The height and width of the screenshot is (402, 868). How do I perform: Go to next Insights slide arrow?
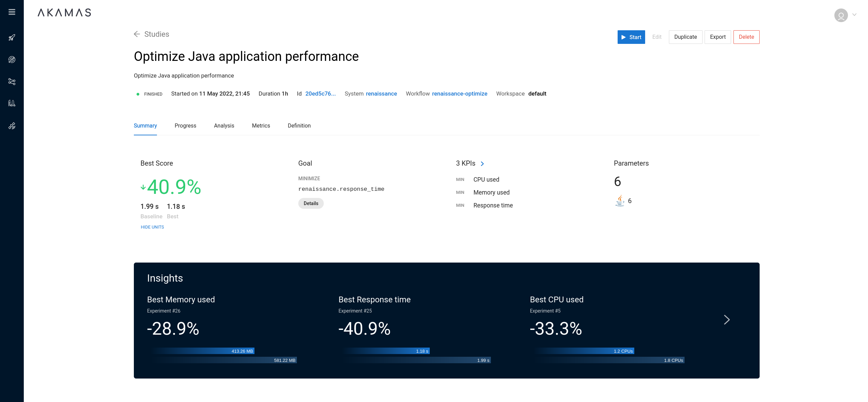click(726, 320)
